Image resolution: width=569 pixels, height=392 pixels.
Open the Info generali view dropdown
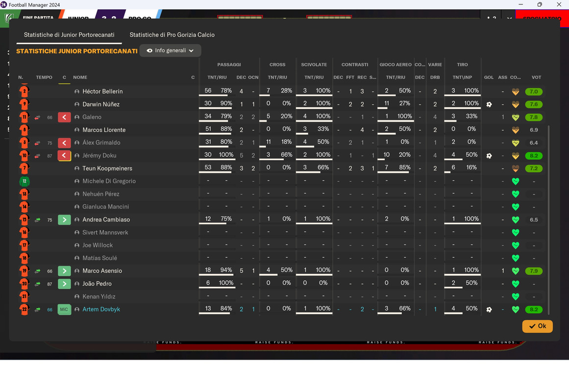point(170,50)
